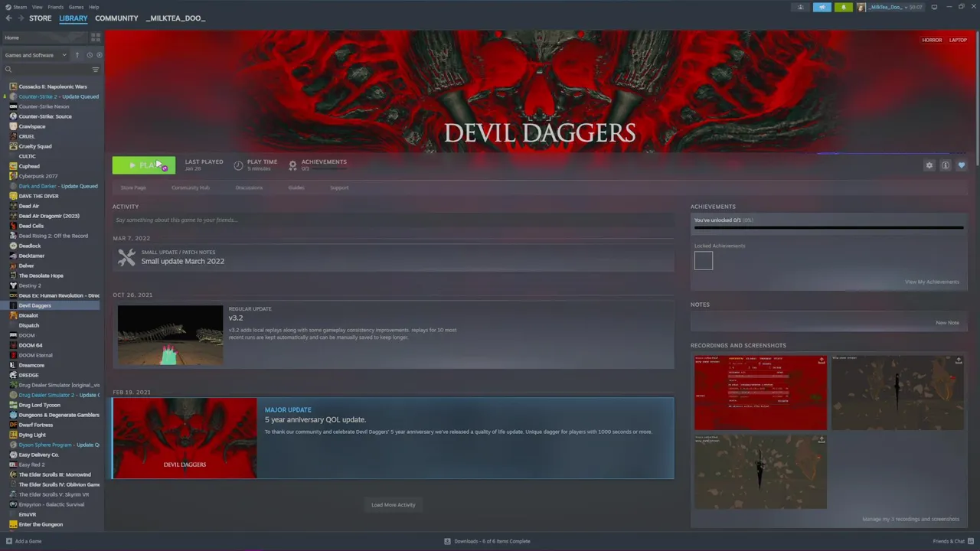Screen dimensions: 980x551
Task: Click the activity status input box
Action: coord(393,220)
